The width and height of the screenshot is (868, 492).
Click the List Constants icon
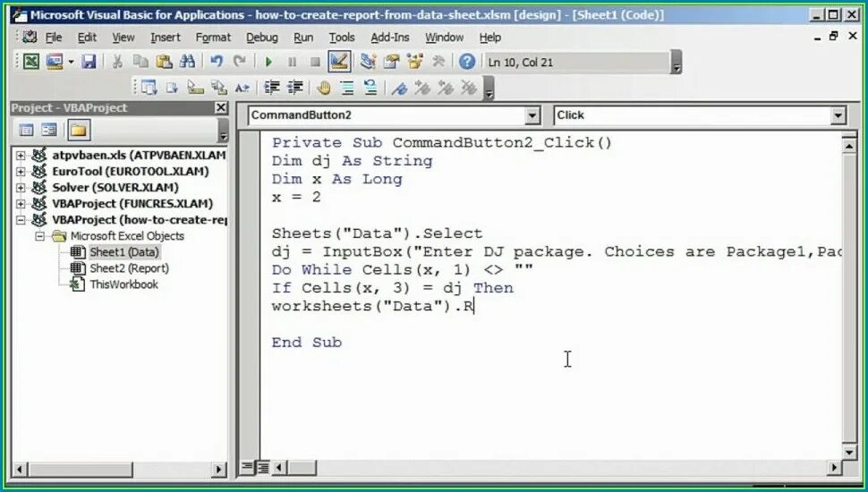point(172,88)
